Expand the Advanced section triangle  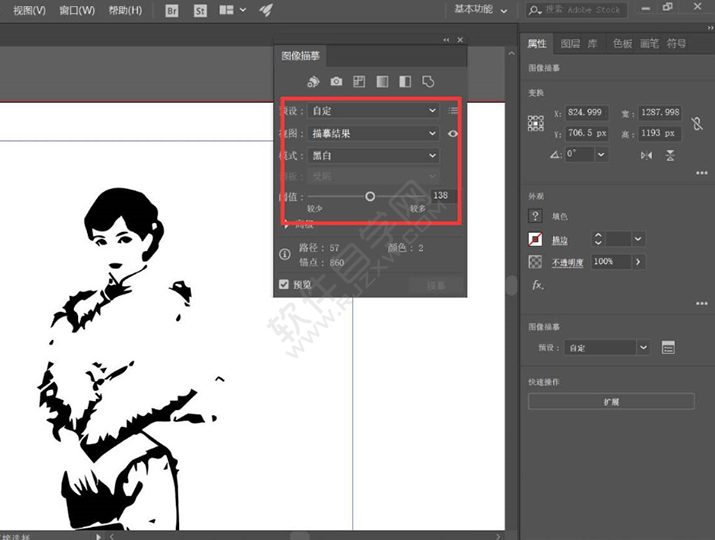coord(286,225)
